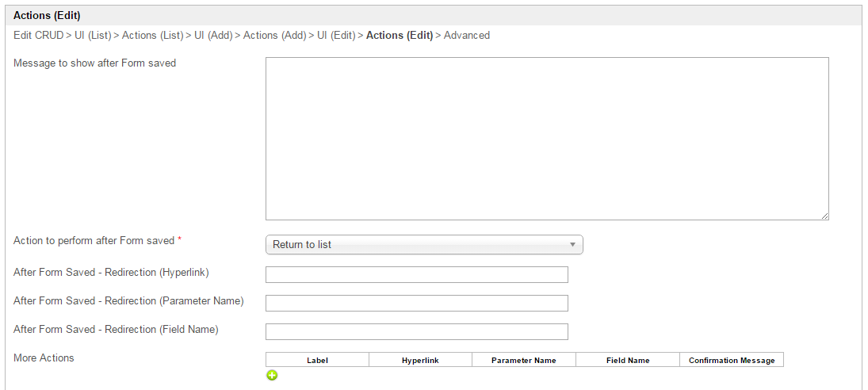Focus the Redirection (Field Name) input field
Screen dimensions: 868x390
click(416, 332)
